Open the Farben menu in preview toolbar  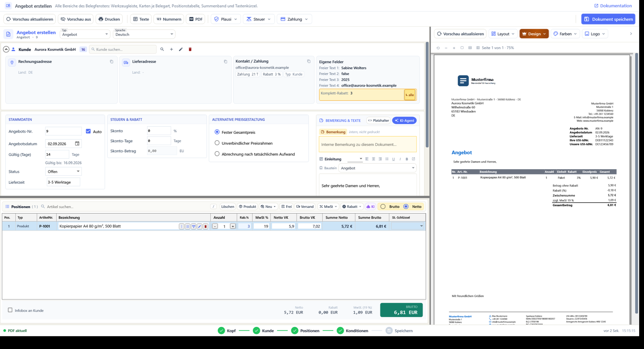[x=565, y=34]
